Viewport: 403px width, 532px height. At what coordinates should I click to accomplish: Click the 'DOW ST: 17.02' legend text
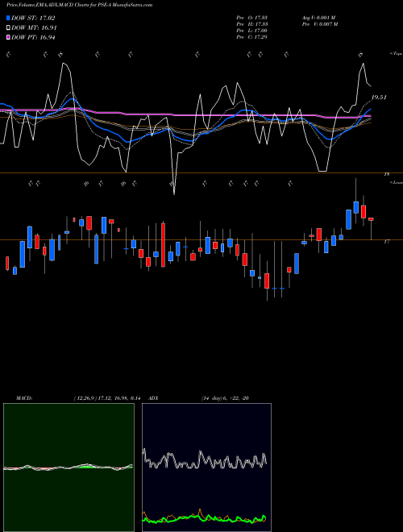click(x=33, y=18)
